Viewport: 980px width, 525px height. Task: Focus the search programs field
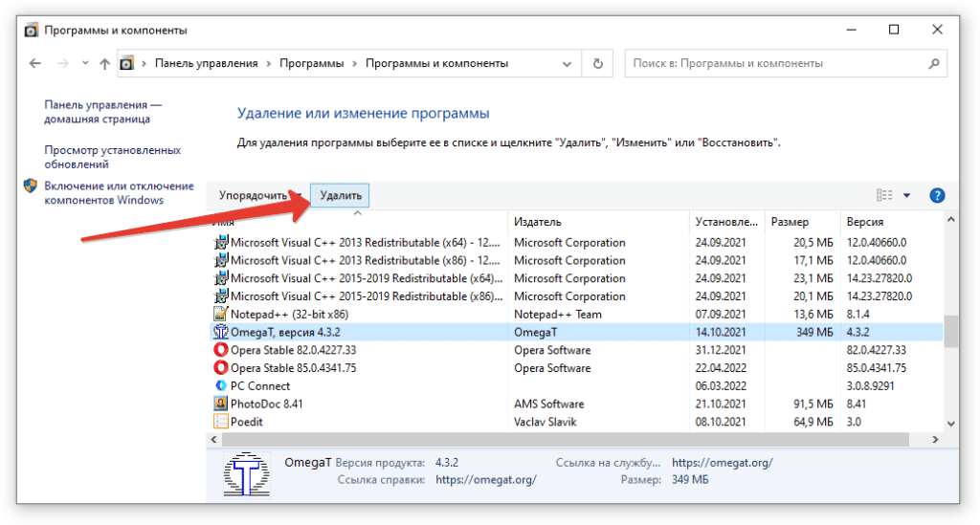pyautogui.click(x=786, y=64)
